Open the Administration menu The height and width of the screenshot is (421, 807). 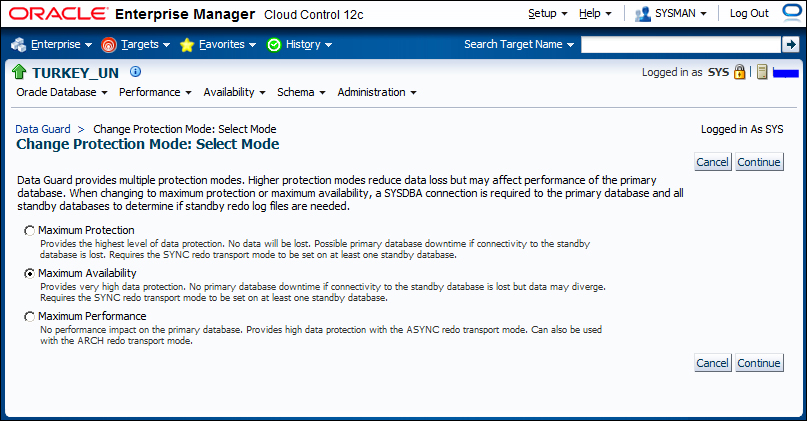(x=377, y=92)
